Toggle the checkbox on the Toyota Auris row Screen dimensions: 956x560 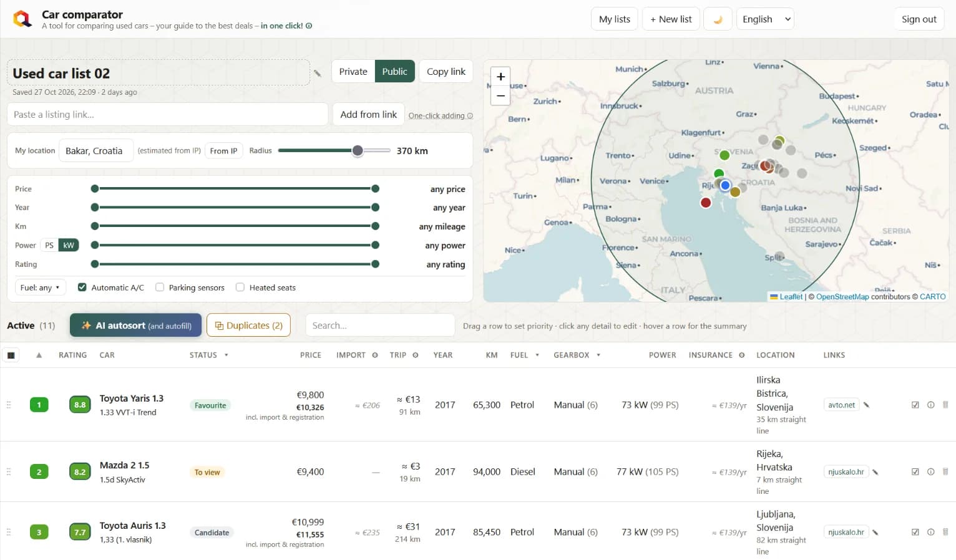(915, 532)
